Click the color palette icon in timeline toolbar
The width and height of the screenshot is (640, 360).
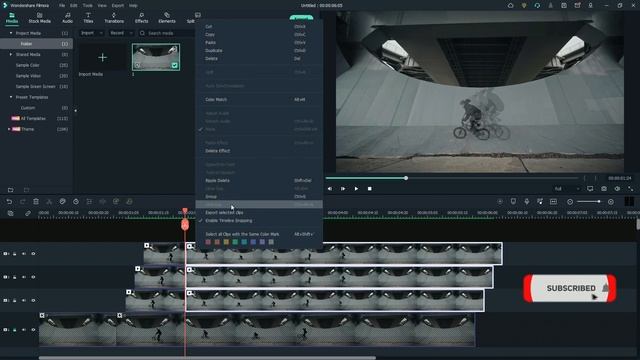[x=62, y=202]
